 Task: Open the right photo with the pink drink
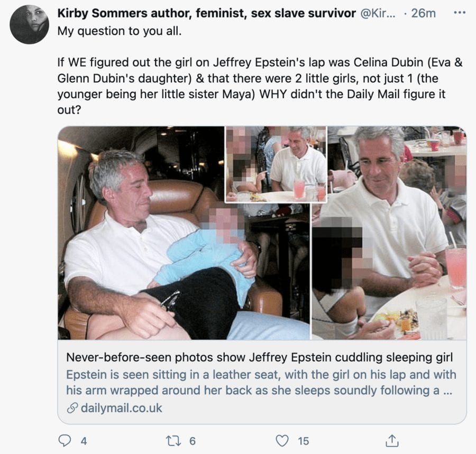[x=391, y=264]
